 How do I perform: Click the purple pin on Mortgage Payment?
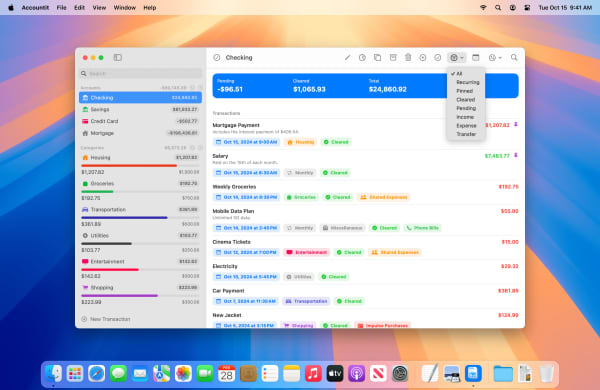click(x=516, y=124)
